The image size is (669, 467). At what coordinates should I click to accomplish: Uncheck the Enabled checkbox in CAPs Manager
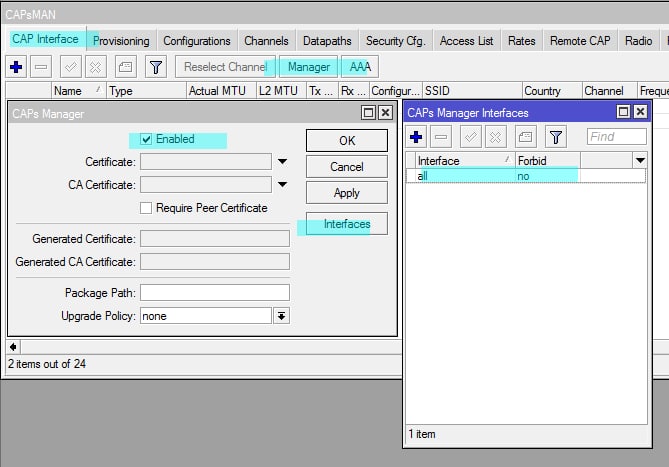(146, 139)
